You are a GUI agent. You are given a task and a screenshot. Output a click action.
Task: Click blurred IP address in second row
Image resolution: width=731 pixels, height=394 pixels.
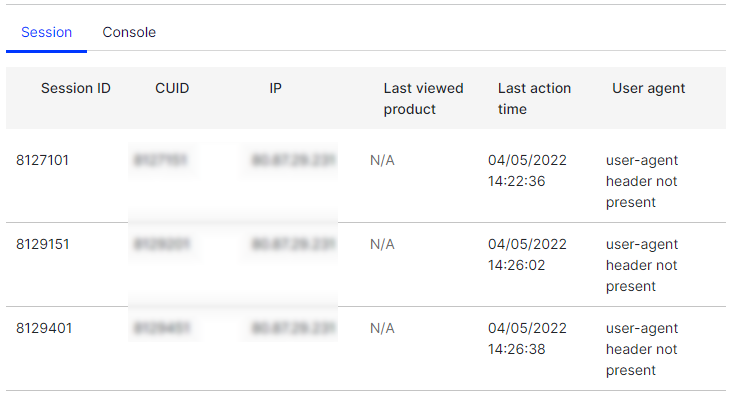pyautogui.click(x=293, y=244)
